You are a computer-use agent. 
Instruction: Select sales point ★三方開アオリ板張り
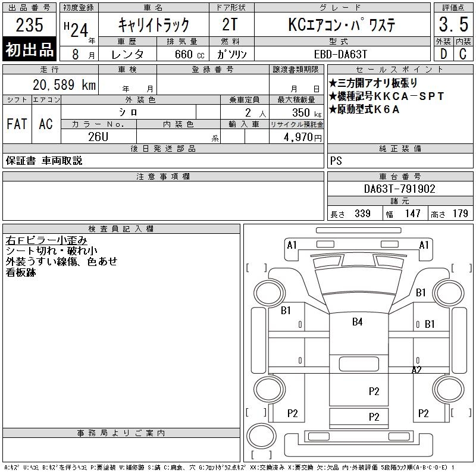373,83
